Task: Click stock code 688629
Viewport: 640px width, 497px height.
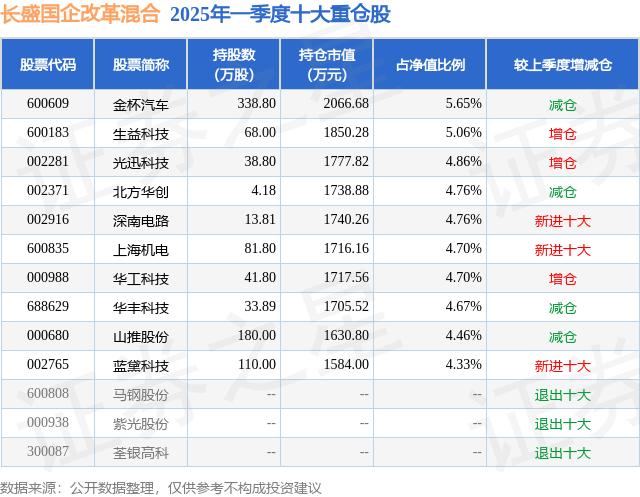Action: tap(48, 306)
